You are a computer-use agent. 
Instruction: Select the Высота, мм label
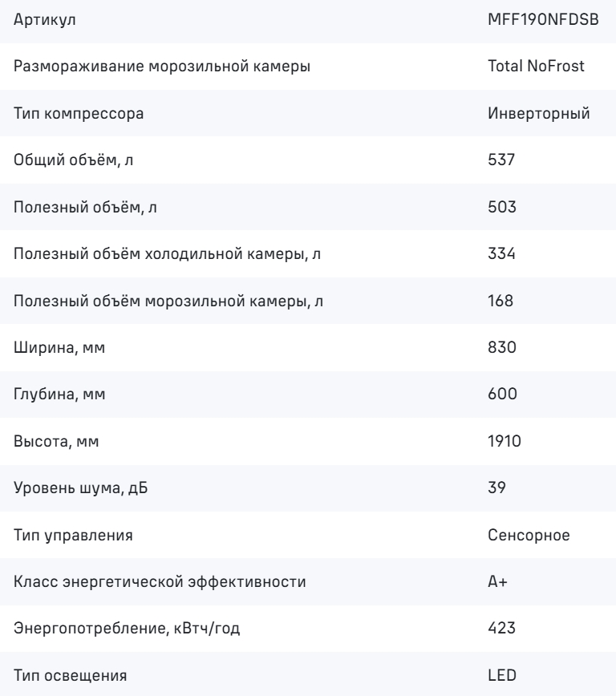[56, 441]
